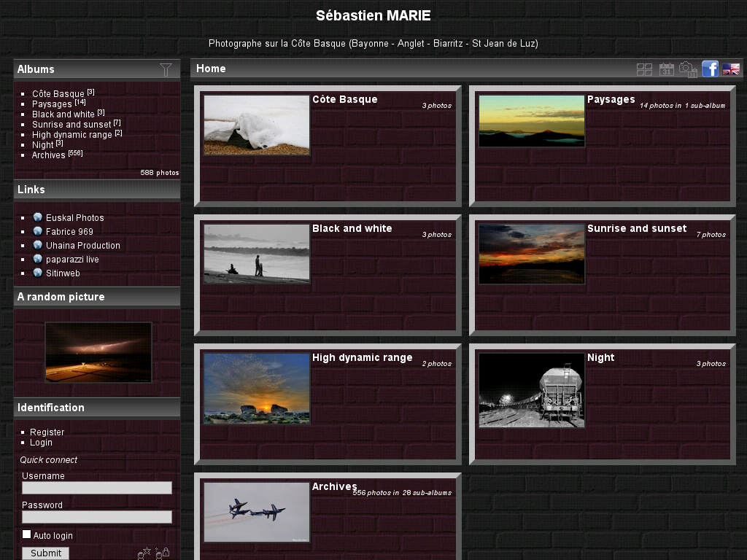Open the Night album train thumbnail

(x=532, y=390)
